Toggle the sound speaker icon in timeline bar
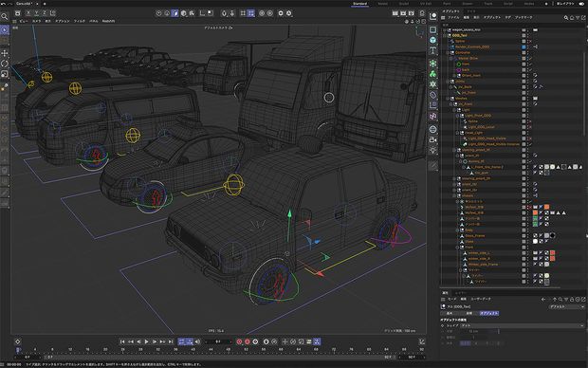Screen dimensions: 588x368 tap(197, 341)
